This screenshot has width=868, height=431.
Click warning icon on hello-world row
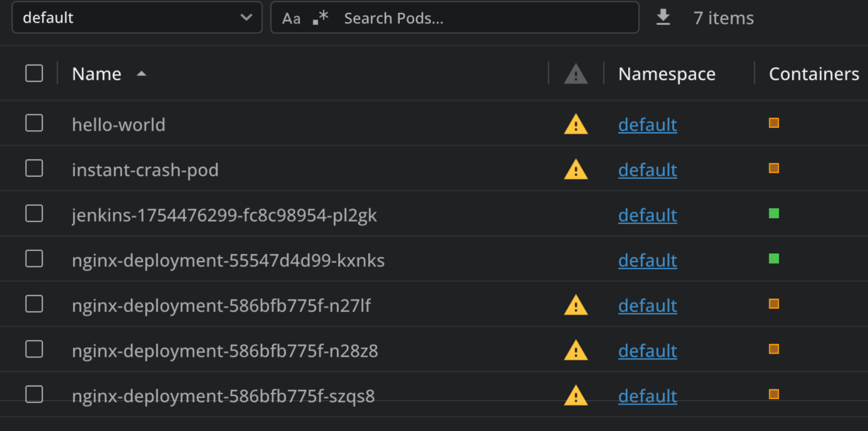pos(576,125)
